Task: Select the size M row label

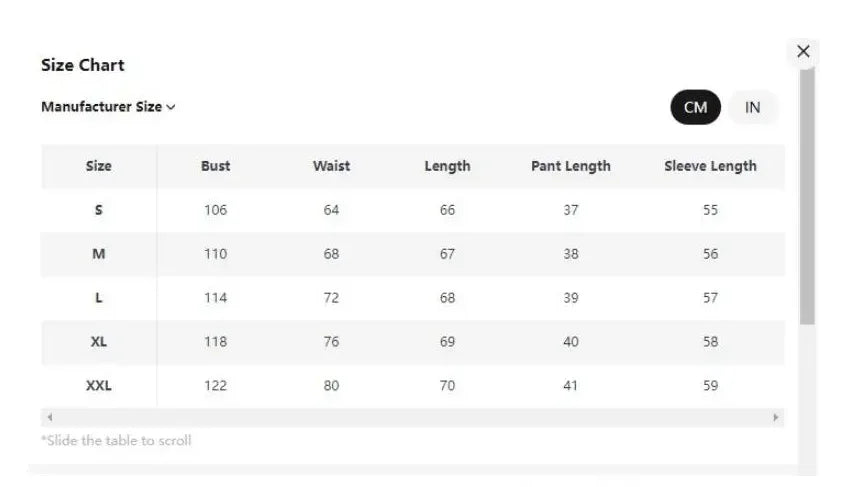Action: (98, 254)
